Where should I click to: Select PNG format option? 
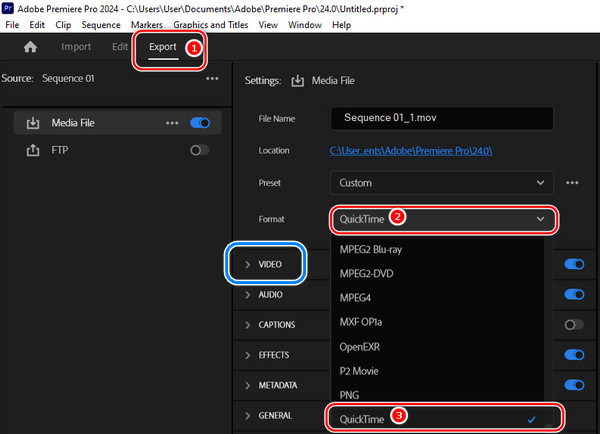(437, 395)
